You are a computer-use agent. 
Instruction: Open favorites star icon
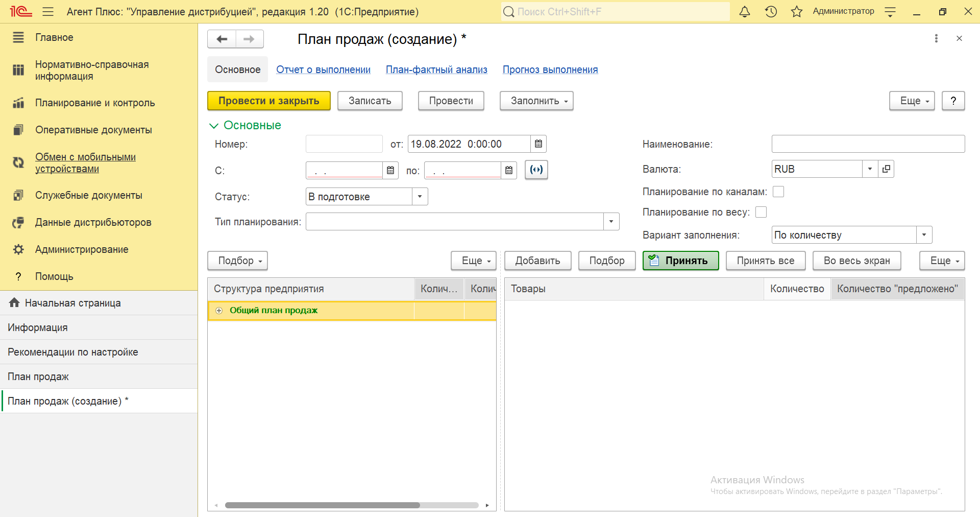(x=796, y=11)
